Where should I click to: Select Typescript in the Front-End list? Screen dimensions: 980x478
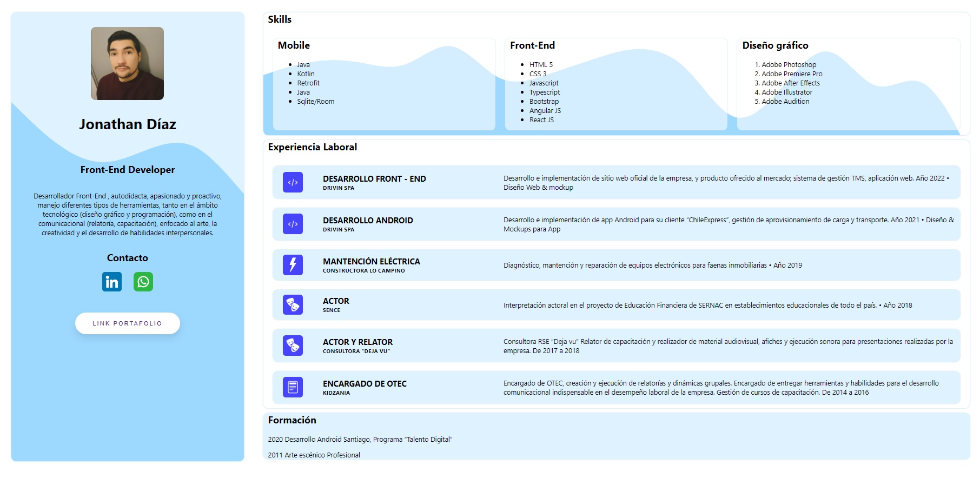coord(545,92)
